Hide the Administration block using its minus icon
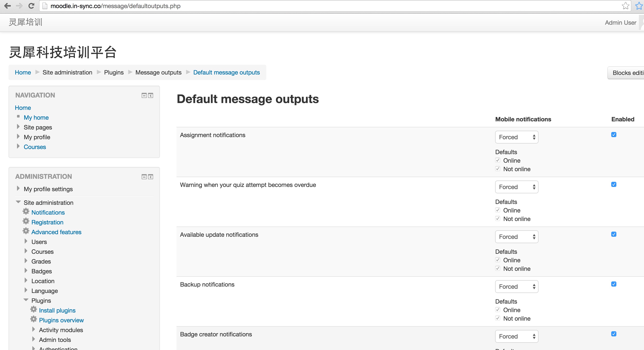The image size is (644, 350). click(144, 177)
